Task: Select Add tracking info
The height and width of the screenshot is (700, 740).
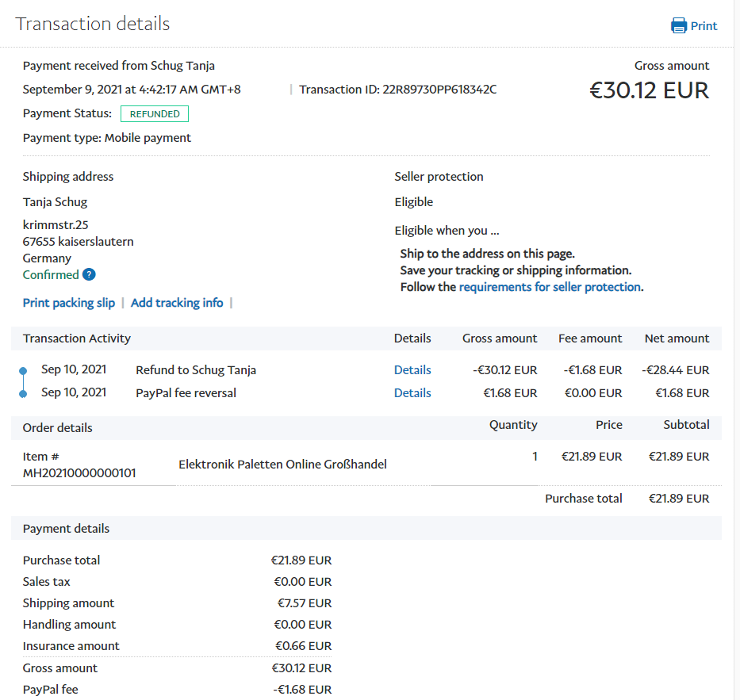Action: click(177, 303)
